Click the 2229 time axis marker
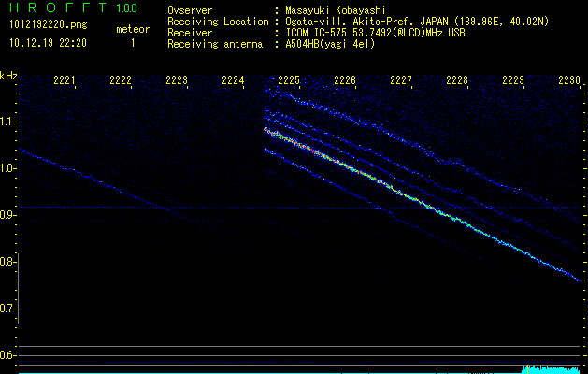This screenshot has width=588, height=374. [513, 79]
